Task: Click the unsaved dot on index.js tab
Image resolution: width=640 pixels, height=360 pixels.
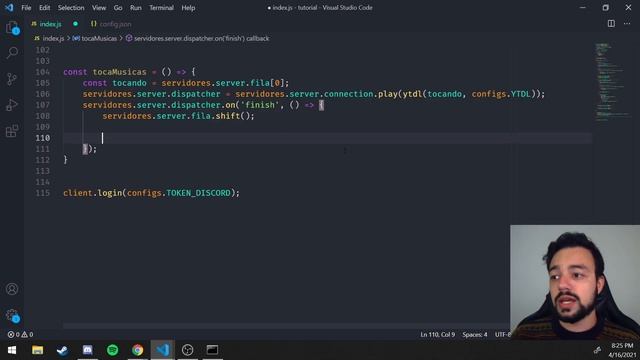Action: 76,24
